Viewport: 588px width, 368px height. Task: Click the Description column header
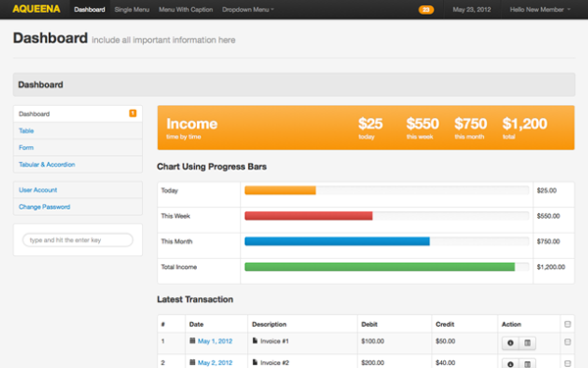[269, 325]
